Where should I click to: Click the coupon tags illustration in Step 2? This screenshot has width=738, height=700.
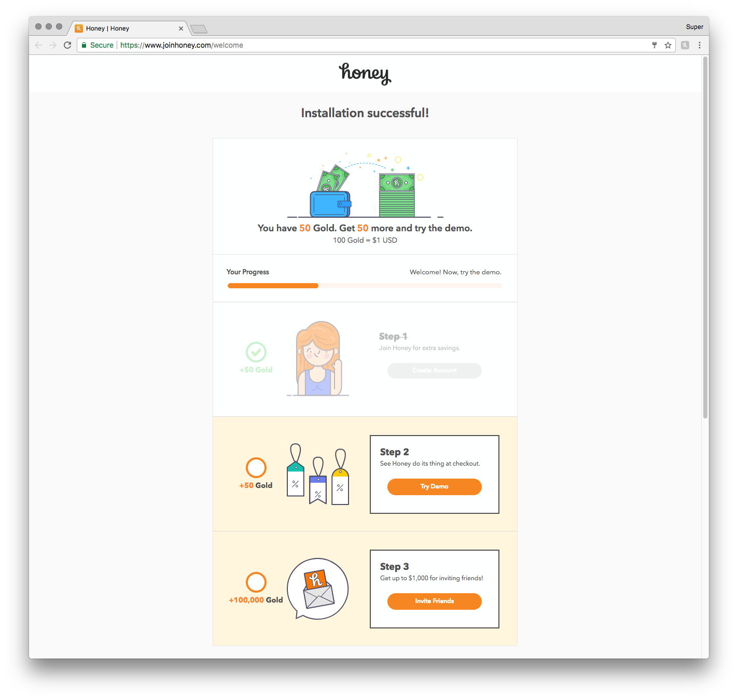point(318,474)
